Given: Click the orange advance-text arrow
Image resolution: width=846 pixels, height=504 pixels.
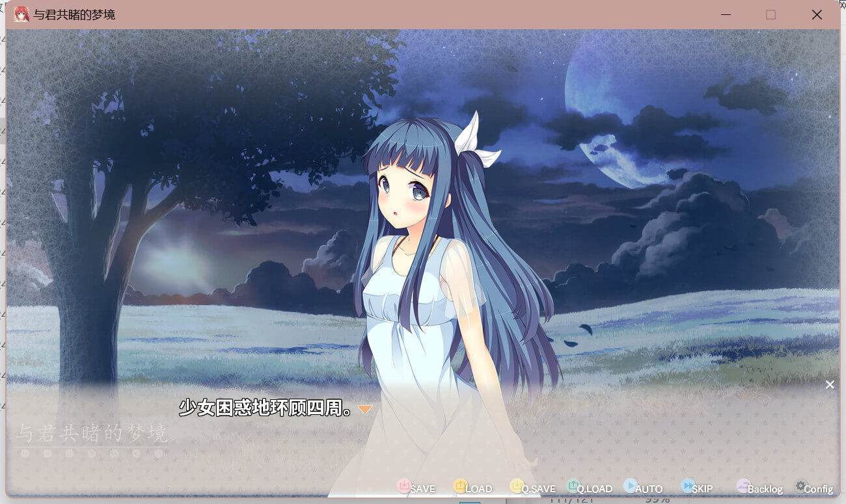Looking at the screenshot, I should (364, 410).
